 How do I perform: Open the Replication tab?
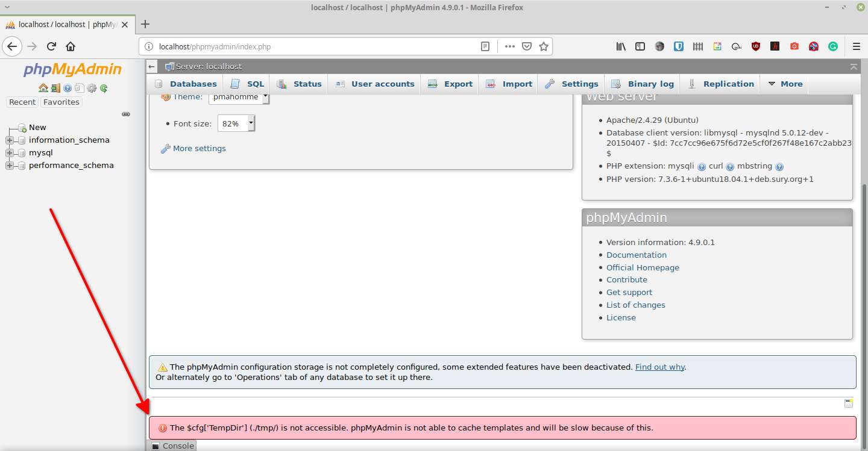(x=721, y=84)
